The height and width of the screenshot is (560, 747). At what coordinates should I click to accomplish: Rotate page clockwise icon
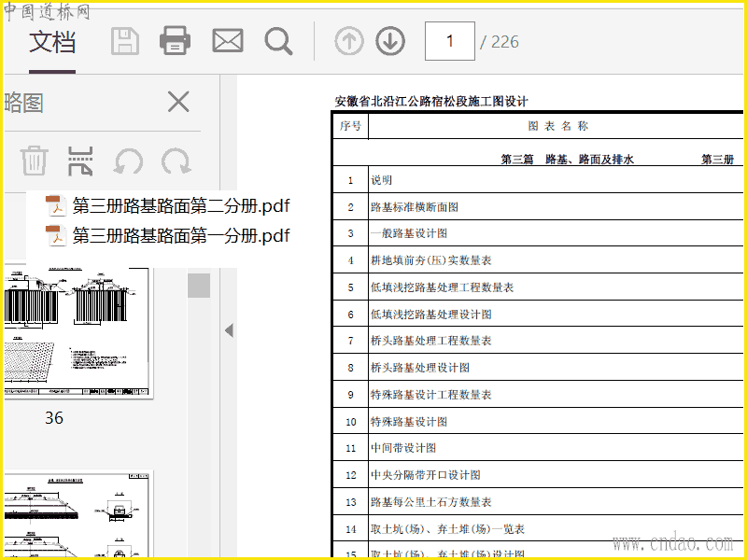tap(176, 161)
